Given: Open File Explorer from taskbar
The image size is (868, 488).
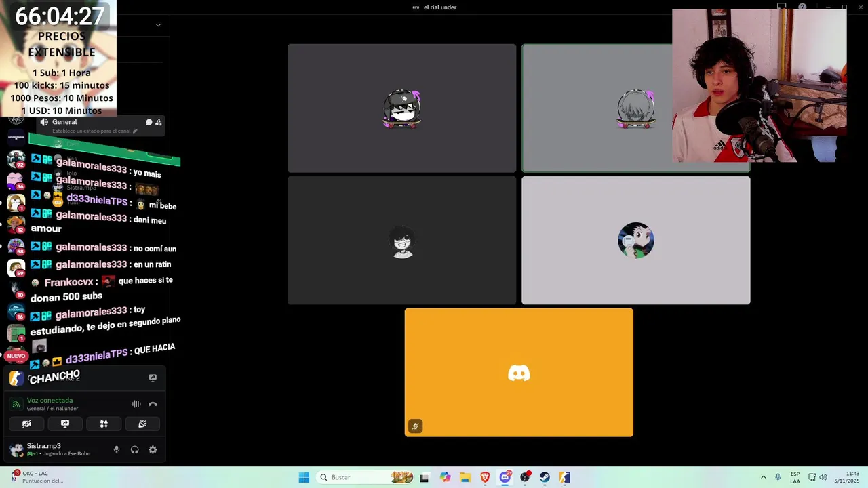Looking at the screenshot, I should (x=465, y=477).
